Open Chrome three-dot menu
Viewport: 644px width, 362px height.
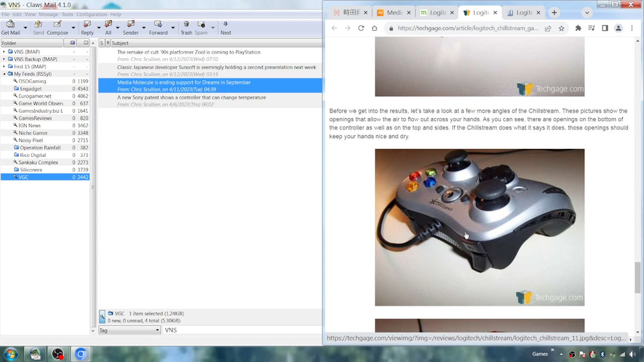click(x=632, y=28)
